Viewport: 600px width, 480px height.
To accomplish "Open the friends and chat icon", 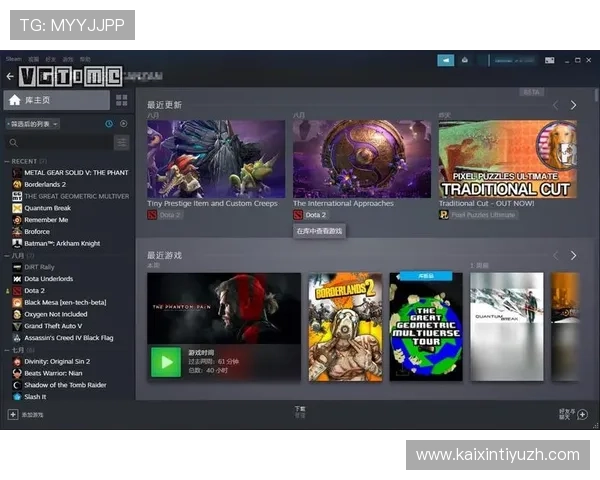I will click(582, 414).
